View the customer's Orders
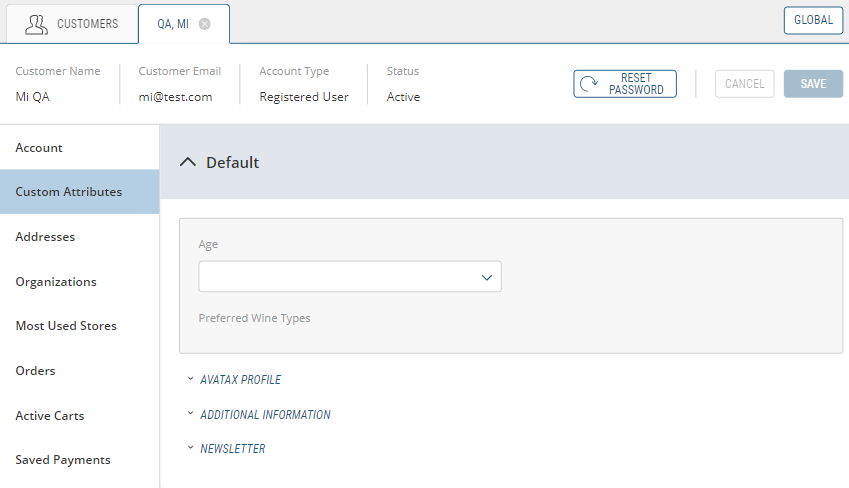Image resolution: width=849 pixels, height=488 pixels. tap(35, 371)
